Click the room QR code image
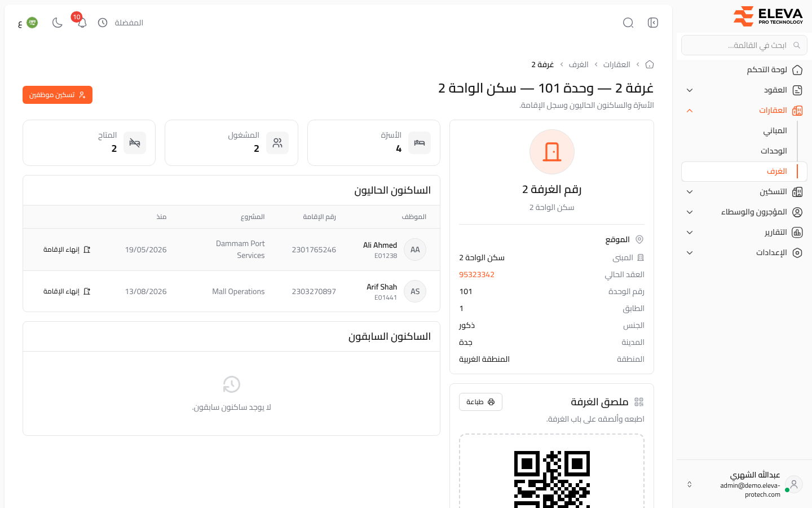The width and height of the screenshot is (812, 508). 552,479
